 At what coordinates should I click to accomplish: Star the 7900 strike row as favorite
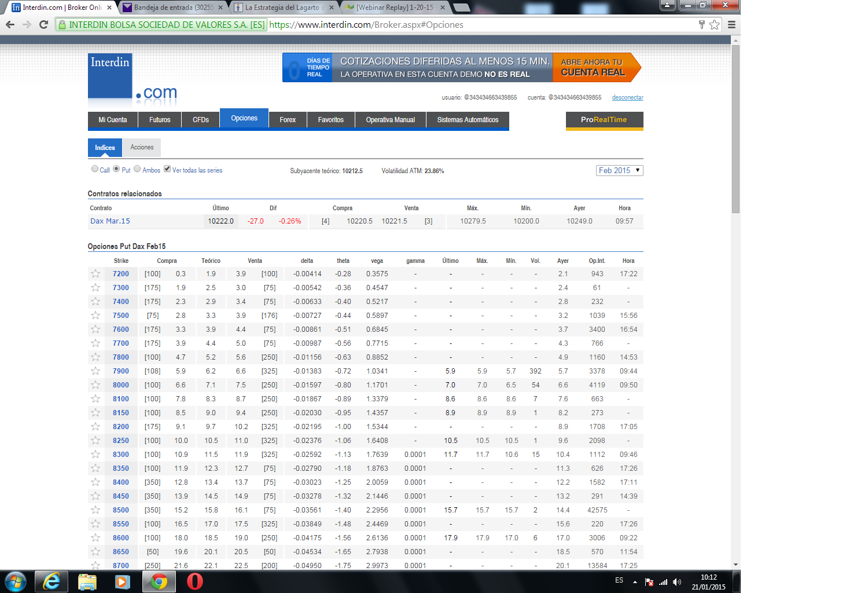pos(95,371)
